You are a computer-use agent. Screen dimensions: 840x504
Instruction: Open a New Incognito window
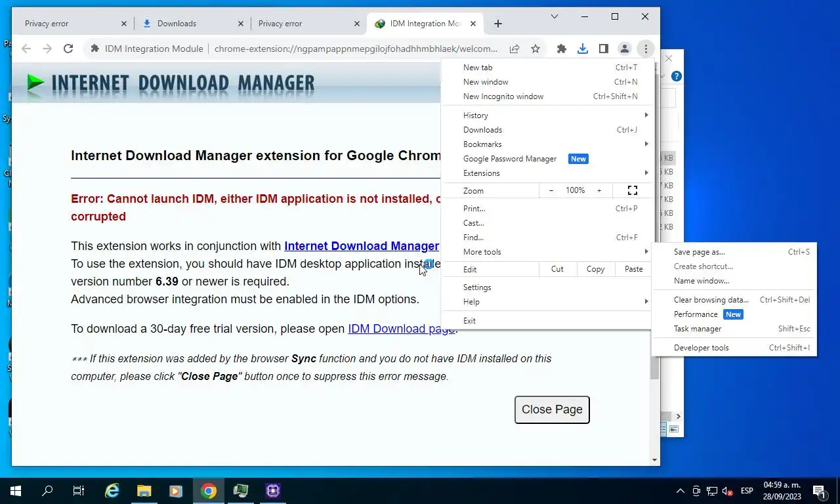pyautogui.click(x=548, y=96)
